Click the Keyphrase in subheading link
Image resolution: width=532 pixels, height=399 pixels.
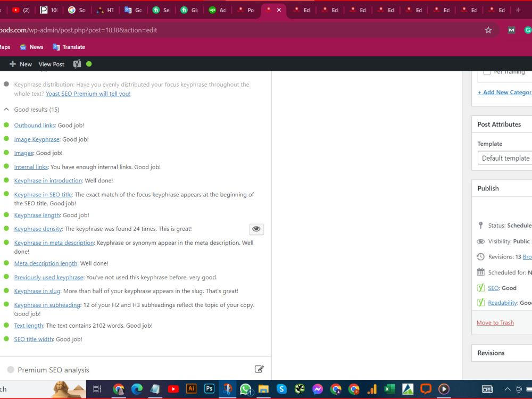(x=47, y=305)
